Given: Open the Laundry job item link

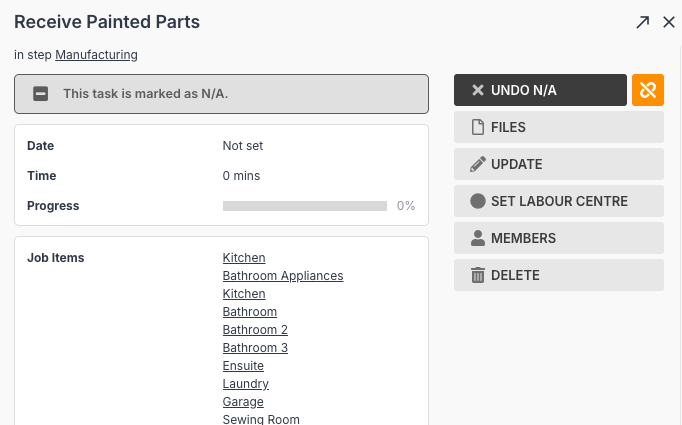Looking at the screenshot, I should pos(246,384).
